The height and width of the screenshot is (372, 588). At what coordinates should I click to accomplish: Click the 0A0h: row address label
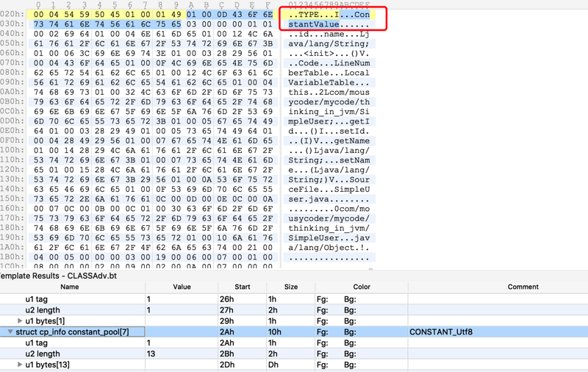[x=12, y=92]
